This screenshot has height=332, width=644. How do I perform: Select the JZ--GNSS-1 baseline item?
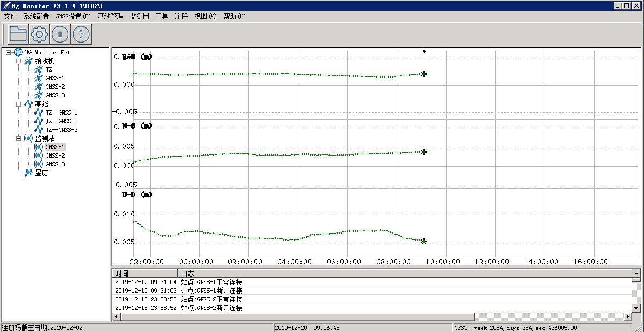tap(61, 112)
